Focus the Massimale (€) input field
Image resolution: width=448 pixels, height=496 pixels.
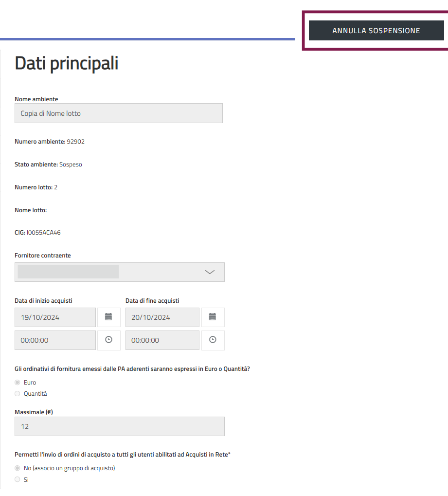tap(120, 426)
